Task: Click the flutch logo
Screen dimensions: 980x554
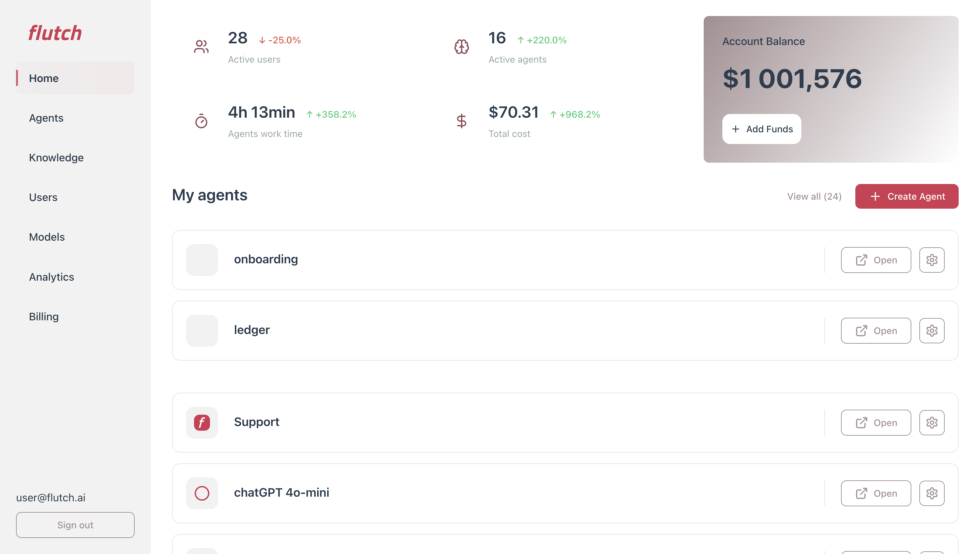Action: point(55,33)
